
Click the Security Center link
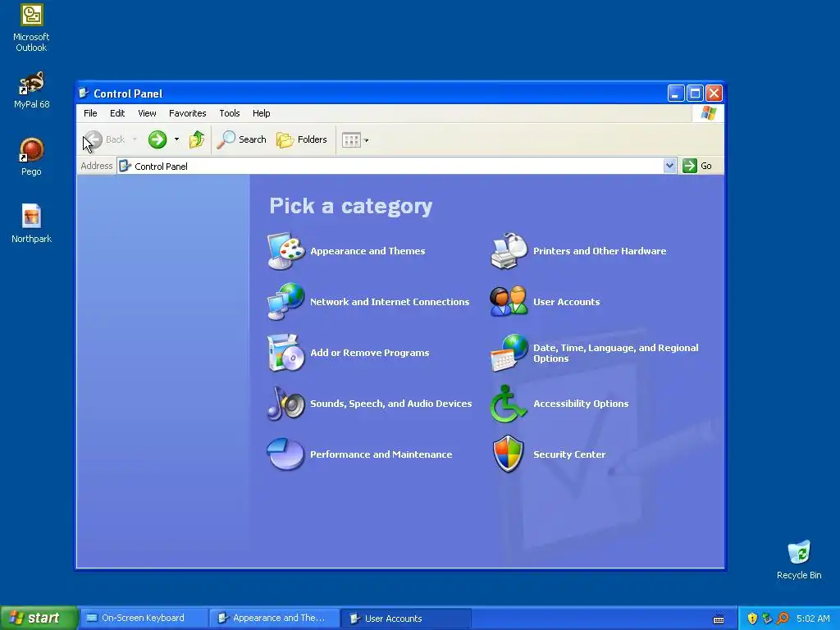[x=569, y=454]
